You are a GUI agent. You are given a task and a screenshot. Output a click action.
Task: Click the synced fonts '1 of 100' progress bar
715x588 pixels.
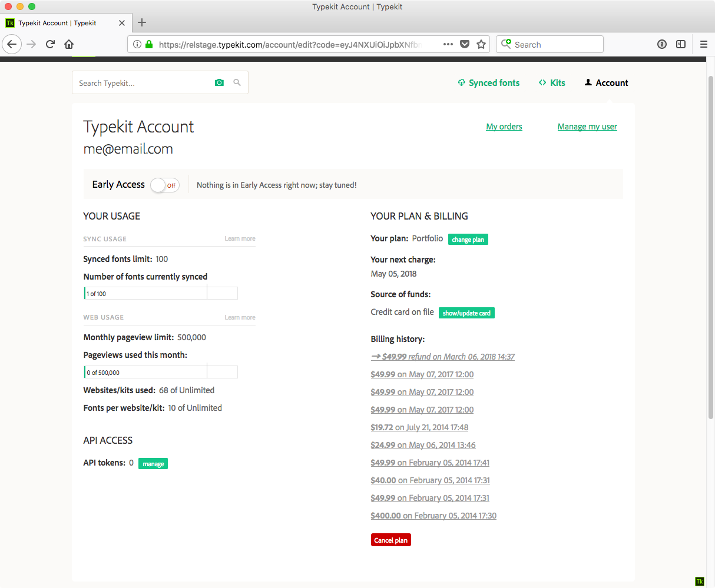coord(161,293)
